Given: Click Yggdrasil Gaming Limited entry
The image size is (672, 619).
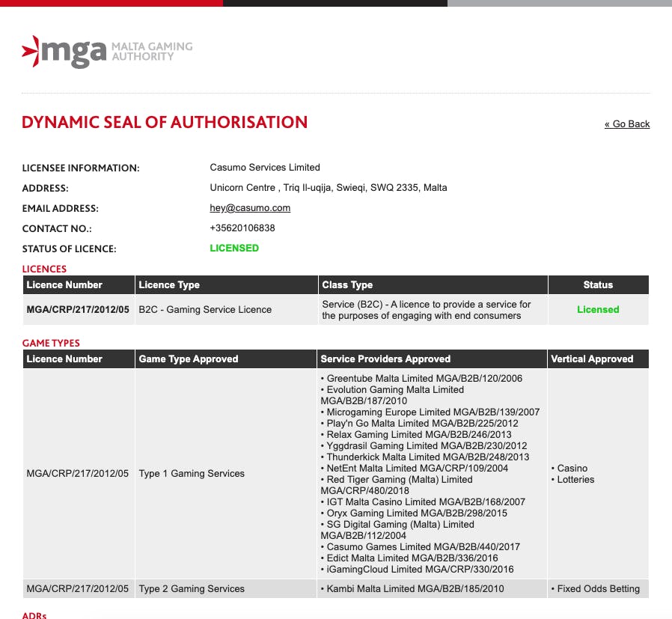Looking at the screenshot, I should point(424,446).
